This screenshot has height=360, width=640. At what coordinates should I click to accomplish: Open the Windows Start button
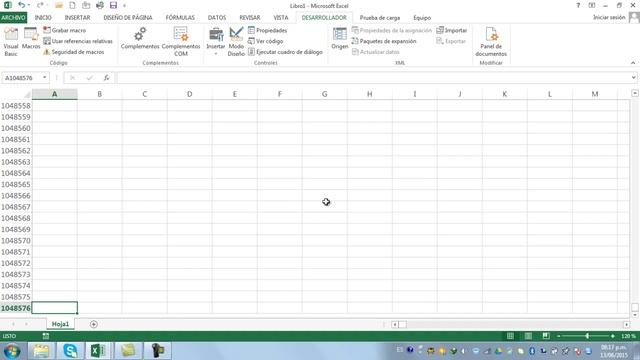point(12,351)
